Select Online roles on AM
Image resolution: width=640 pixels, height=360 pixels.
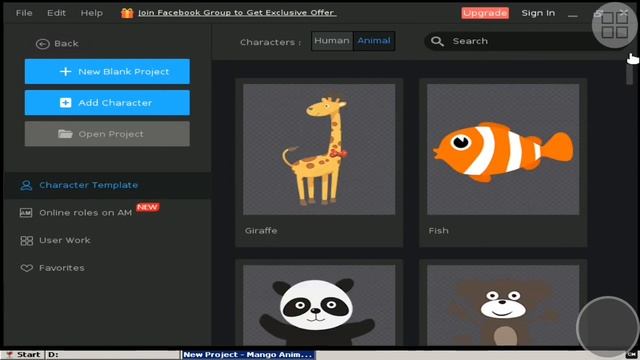click(x=85, y=213)
